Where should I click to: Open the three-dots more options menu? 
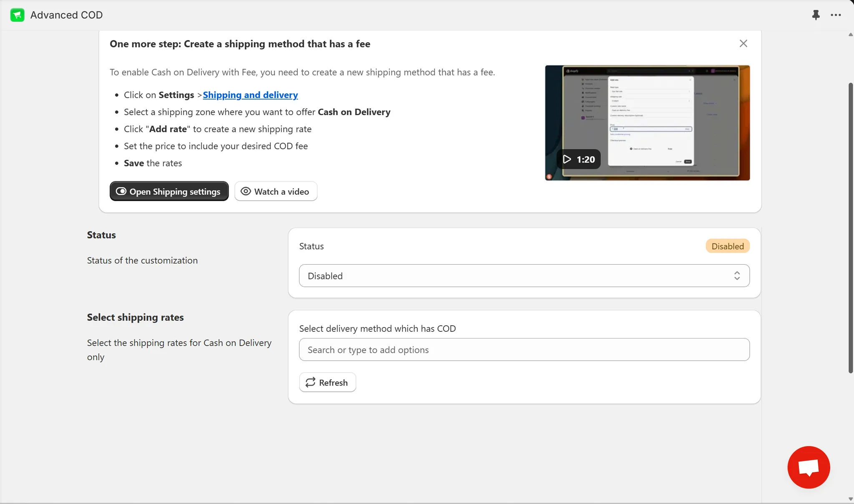[836, 15]
